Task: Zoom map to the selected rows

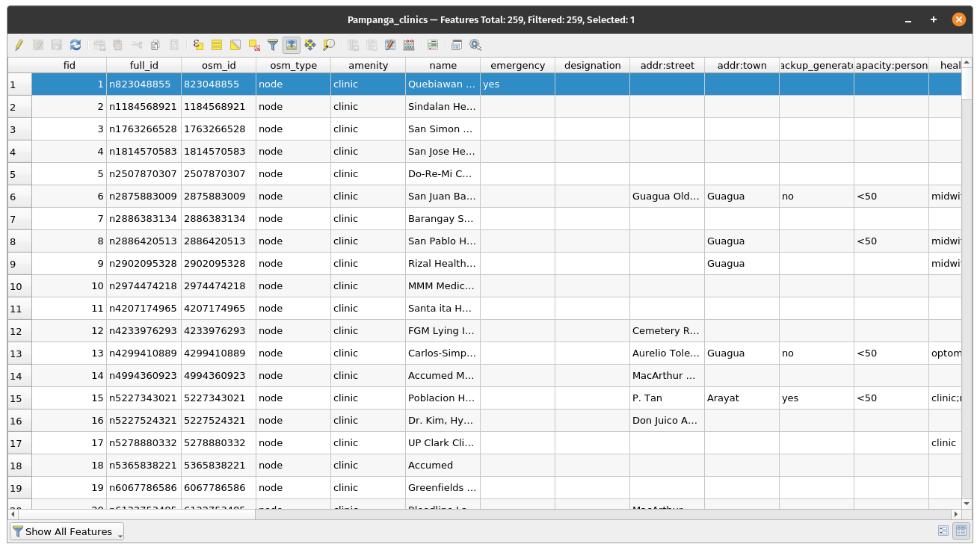Action: (329, 45)
